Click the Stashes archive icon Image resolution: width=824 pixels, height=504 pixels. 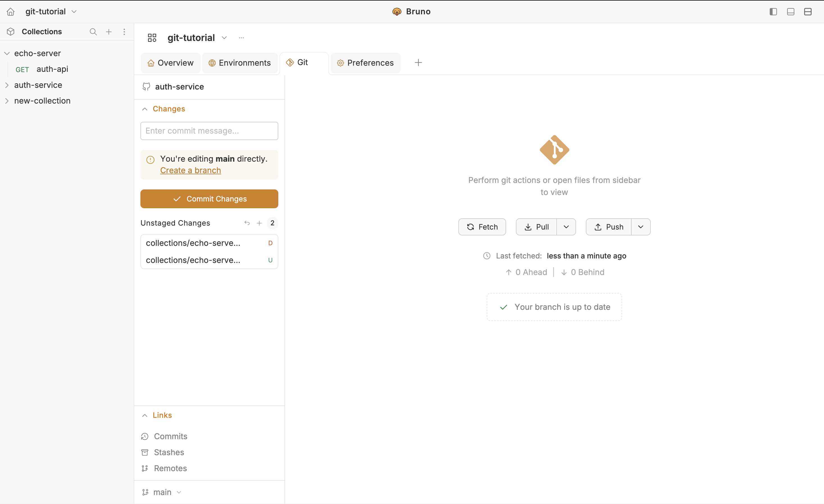coord(145,453)
